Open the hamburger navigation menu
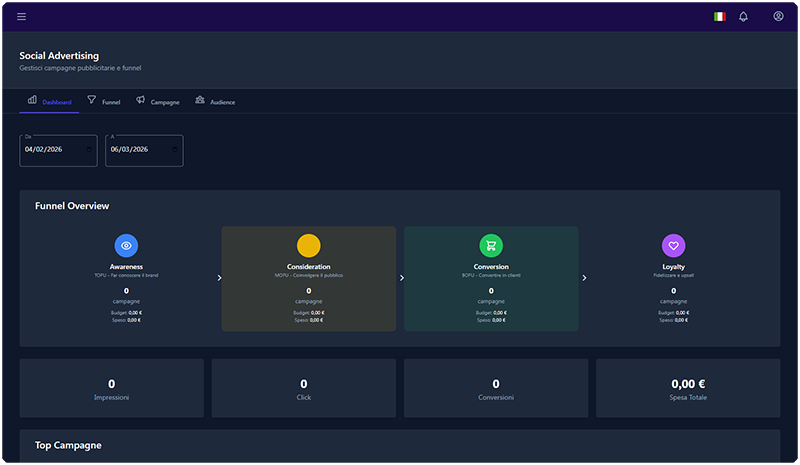This screenshot has height=465, width=800. tap(22, 16)
